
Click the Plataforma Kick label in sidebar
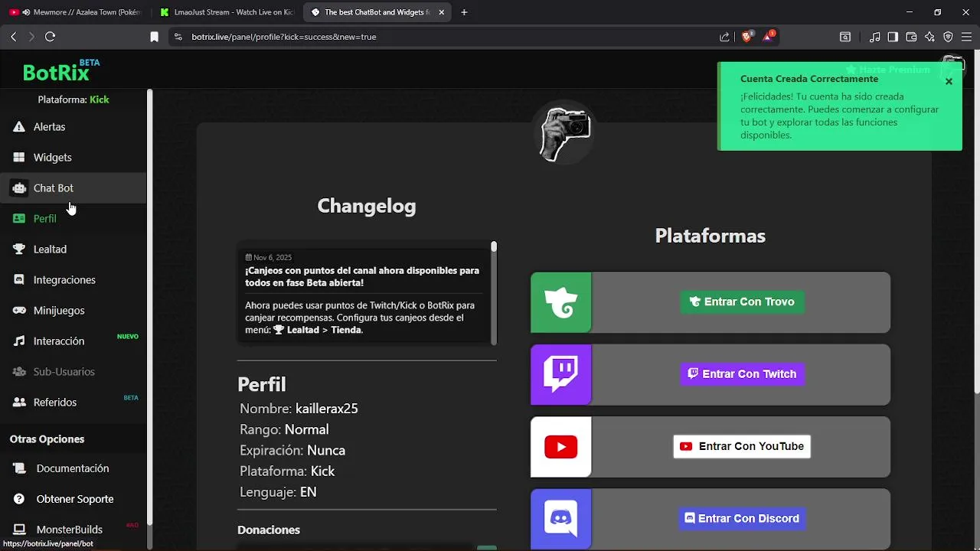pyautogui.click(x=73, y=99)
